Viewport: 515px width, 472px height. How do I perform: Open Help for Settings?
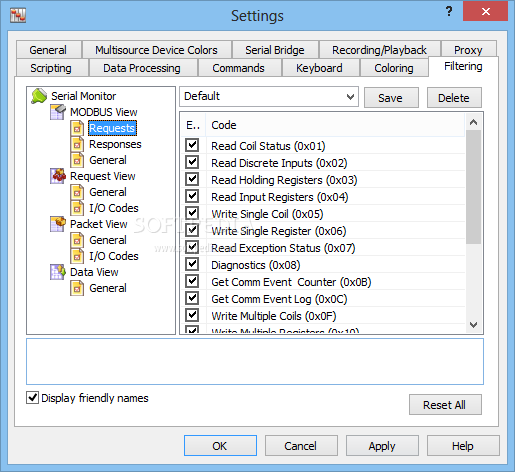[463, 446]
